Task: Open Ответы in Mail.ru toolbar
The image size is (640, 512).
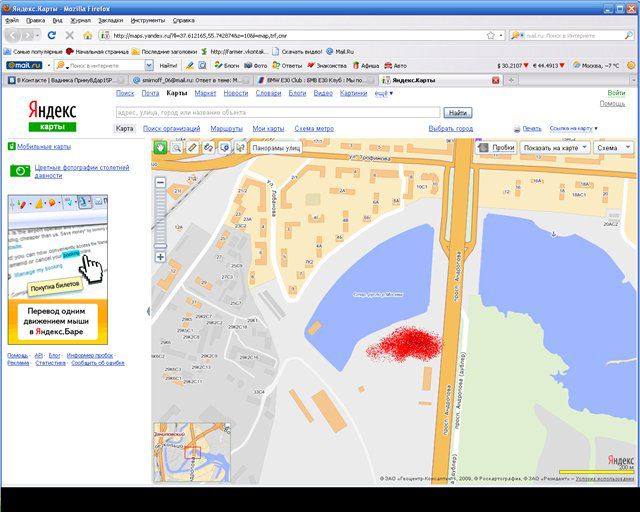Action: point(287,65)
